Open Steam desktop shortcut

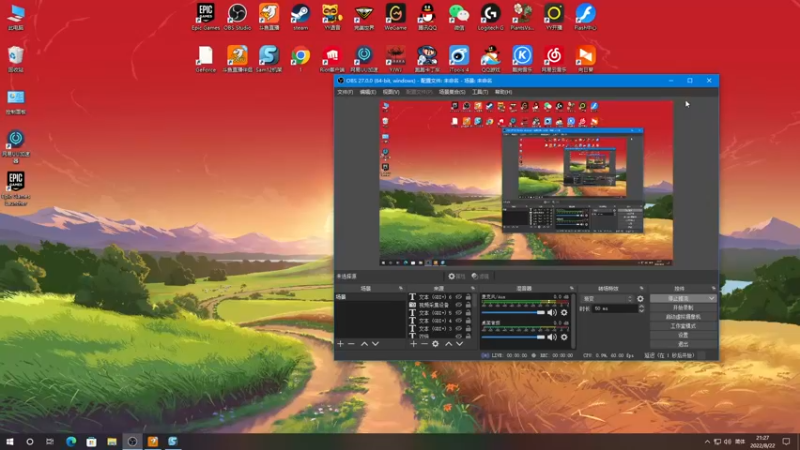301,17
